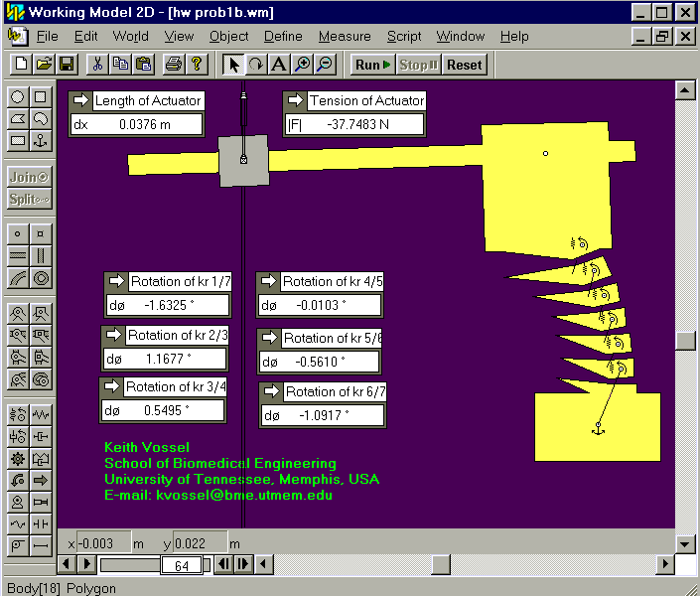Open the Define menu
Viewport: 700px width, 596px height.
[x=283, y=36]
